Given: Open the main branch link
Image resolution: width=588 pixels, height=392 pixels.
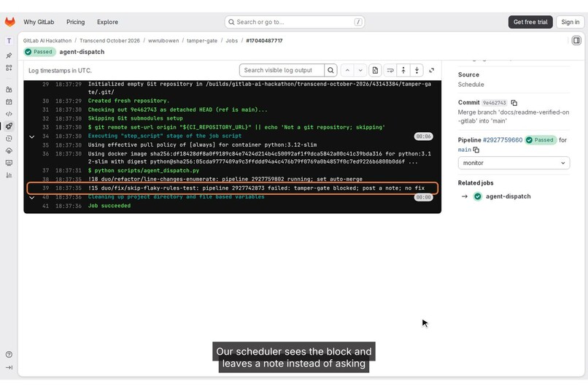Looking at the screenshot, I should pyautogui.click(x=464, y=150).
